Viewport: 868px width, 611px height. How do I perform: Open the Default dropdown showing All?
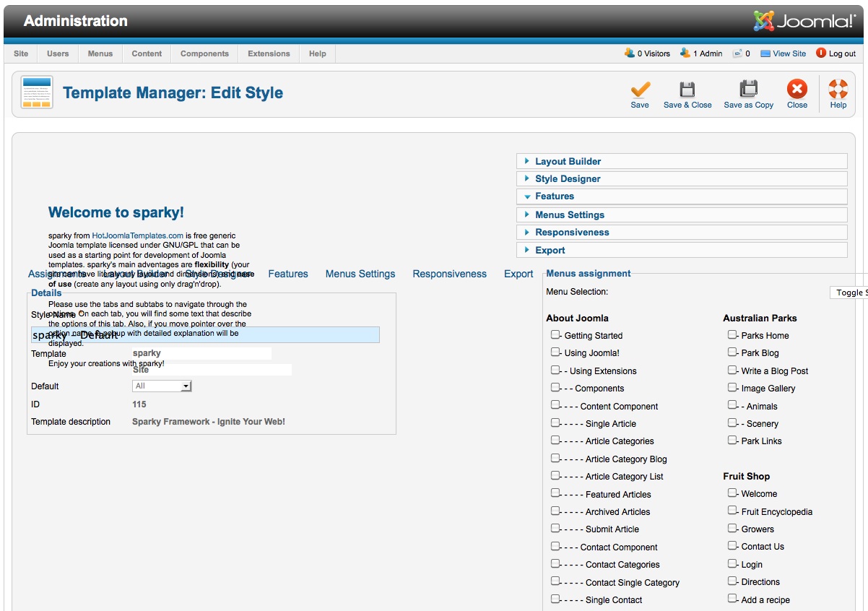tap(162, 386)
